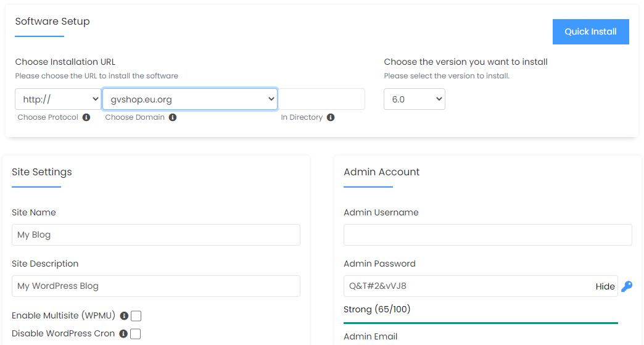Screen dimensions: 644x345
Task: Generate a random password with the key icon
Action: coord(627,286)
